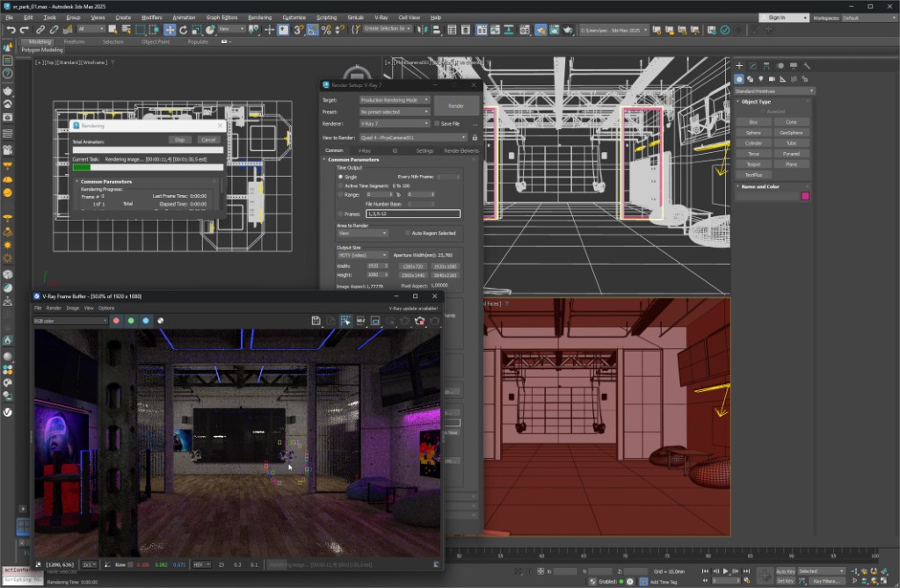Select the Cameras category icon in Create panel
Image resolution: width=900 pixels, height=588 pixels.
pos(772,79)
